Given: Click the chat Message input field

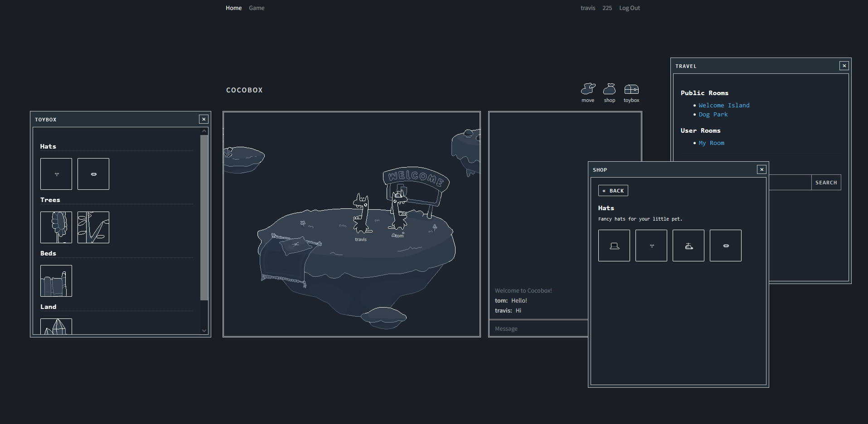Looking at the screenshot, I should coord(538,329).
